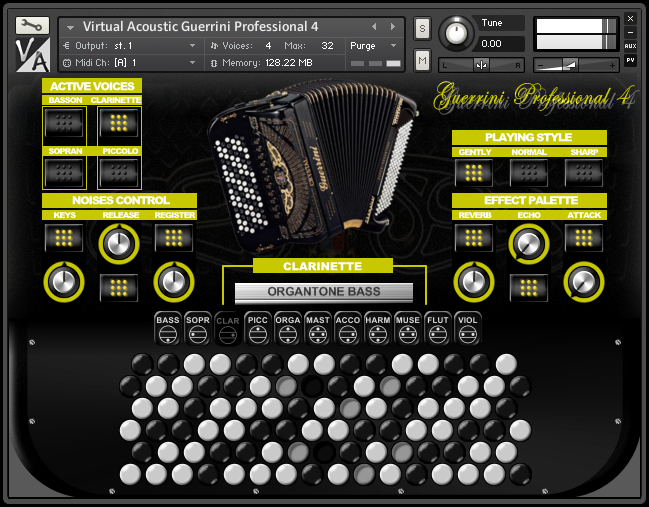Adjust the REGISTER noise volume knob
Screen dimensions: 649x507
[174, 282]
